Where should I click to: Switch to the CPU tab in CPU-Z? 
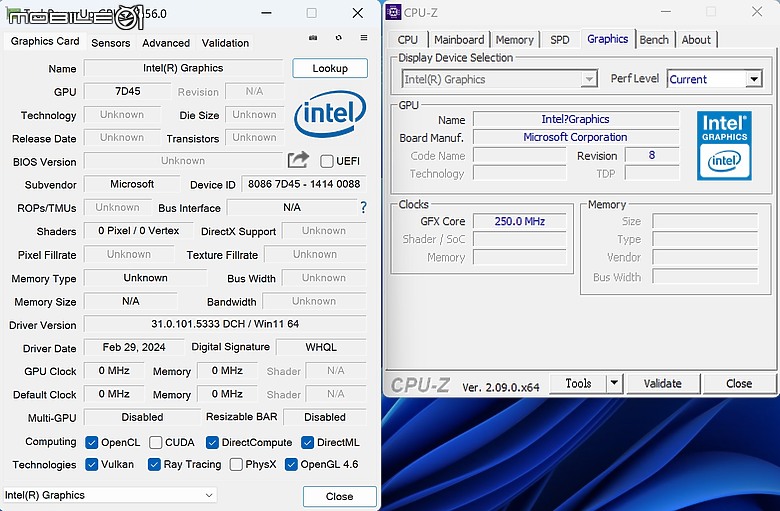[x=407, y=40]
